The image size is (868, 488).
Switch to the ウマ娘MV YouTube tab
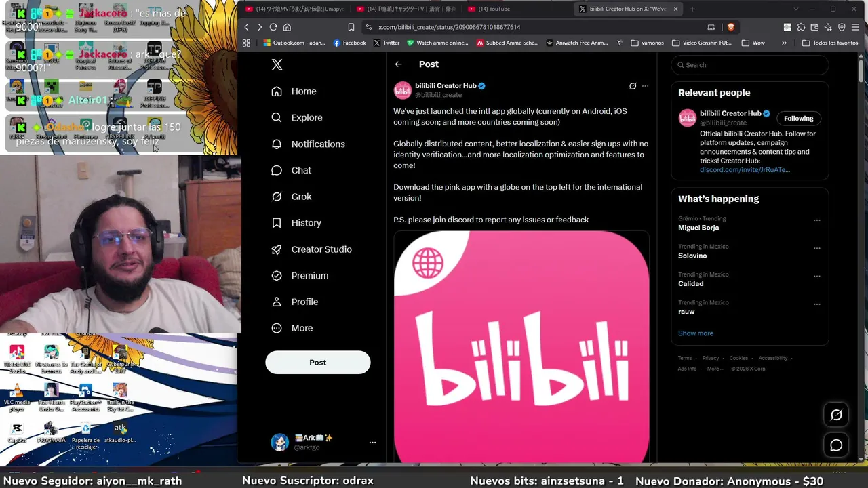(x=295, y=9)
